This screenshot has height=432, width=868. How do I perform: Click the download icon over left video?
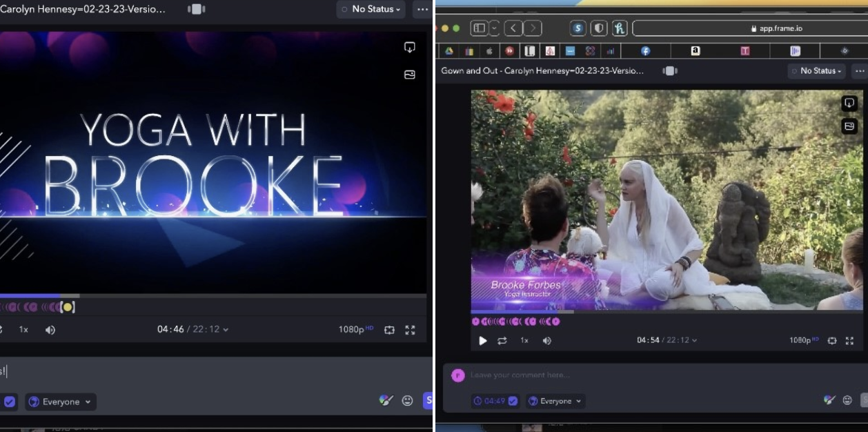(x=410, y=48)
